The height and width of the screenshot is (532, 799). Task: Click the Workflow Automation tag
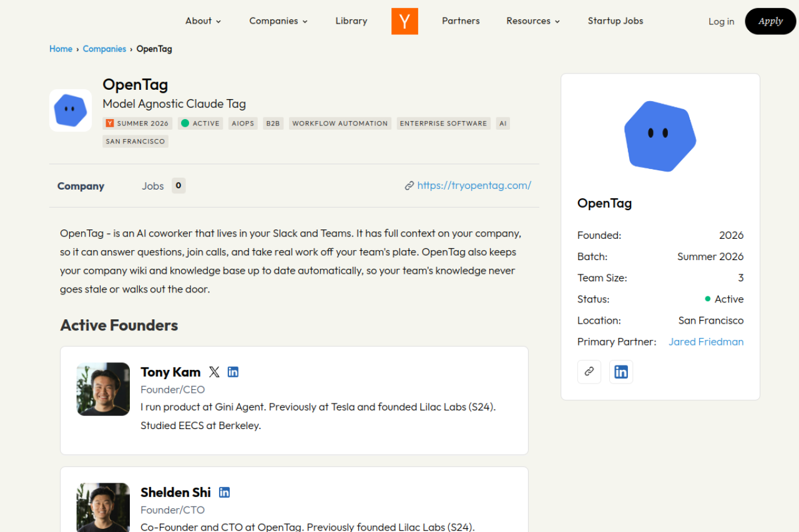(340, 123)
